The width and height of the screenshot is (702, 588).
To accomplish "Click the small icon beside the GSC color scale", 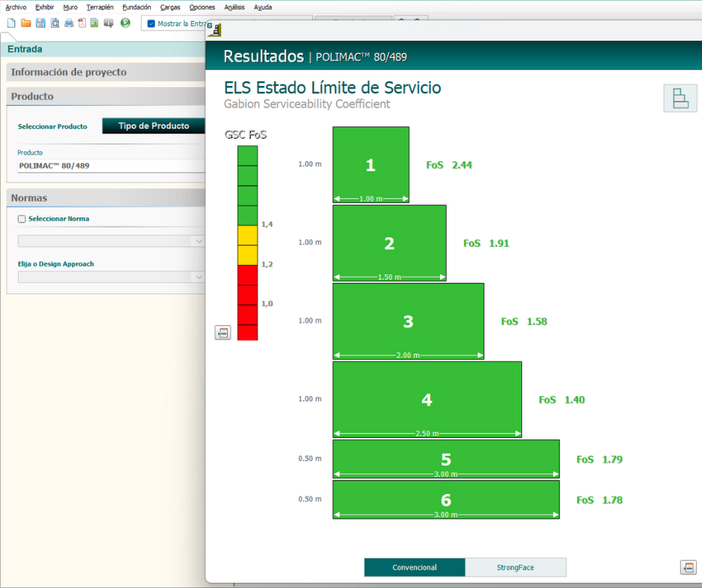I will click(223, 333).
